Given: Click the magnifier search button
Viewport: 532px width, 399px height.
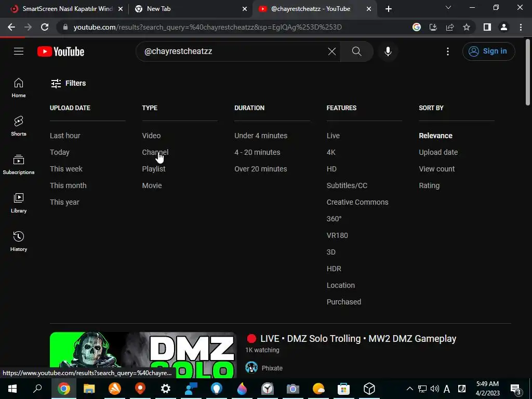Looking at the screenshot, I should [356, 51].
